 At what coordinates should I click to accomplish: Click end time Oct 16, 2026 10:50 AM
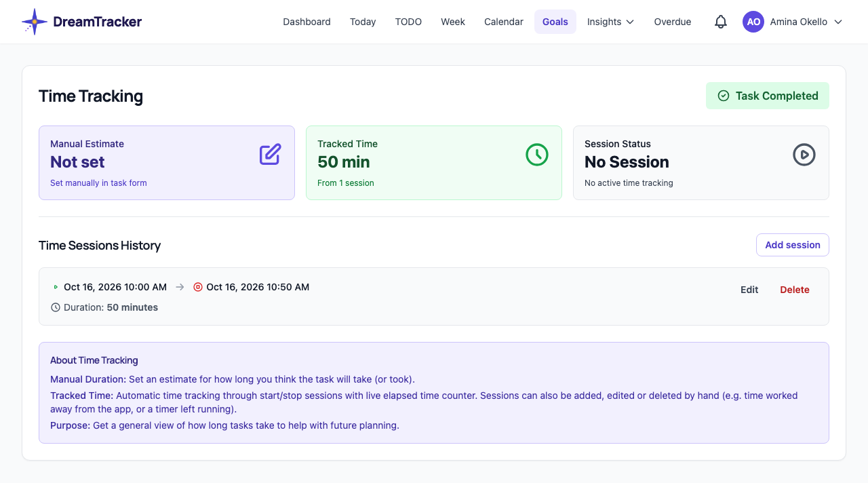258,287
